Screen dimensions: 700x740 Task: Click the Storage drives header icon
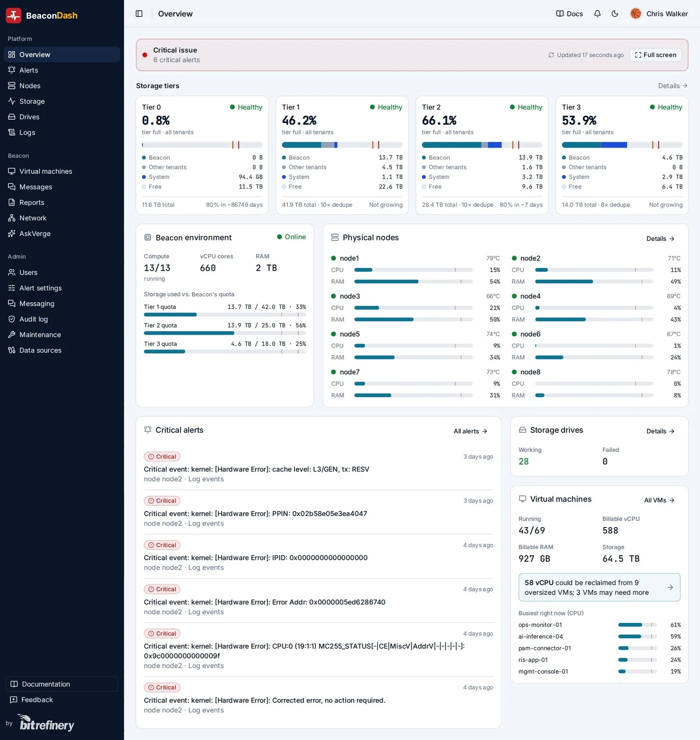(522, 430)
